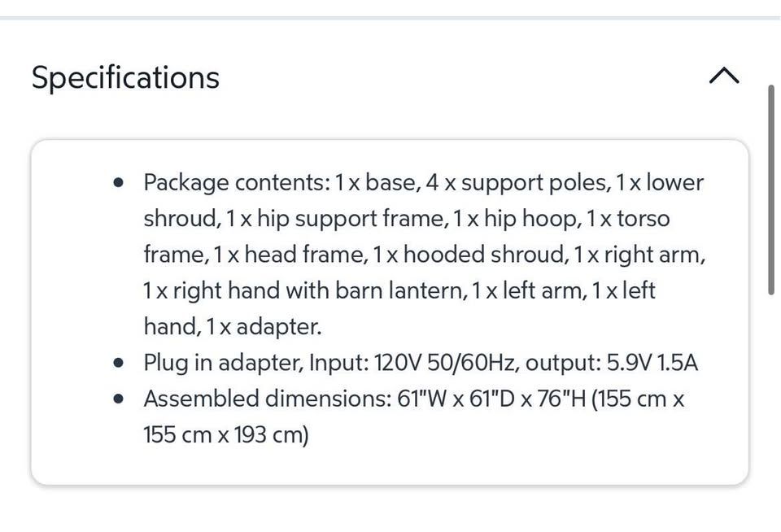Click the bullet dot beside Assembled dimensions
Image resolution: width=781 pixels, height=532 pixels.
coord(118,399)
